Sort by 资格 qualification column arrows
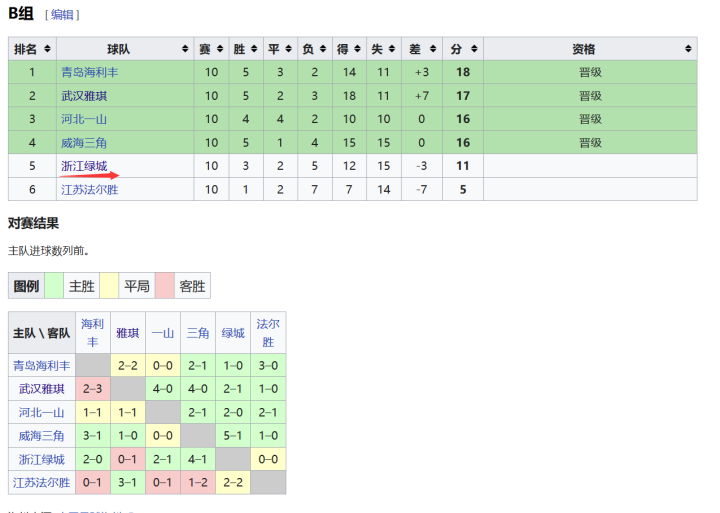 click(x=688, y=49)
